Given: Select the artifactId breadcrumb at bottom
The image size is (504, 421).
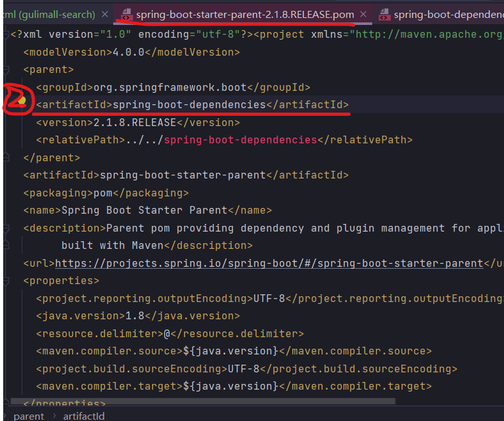Looking at the screenshot, I should click(84, 416).
